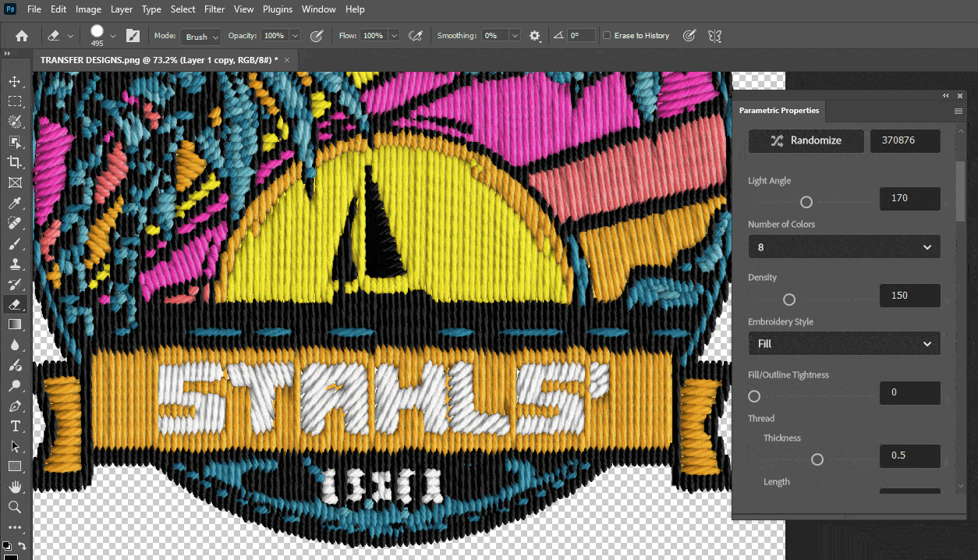Select the Parametric Properties tab
This screenshot has width=978, height=560.
click(779, 111)
